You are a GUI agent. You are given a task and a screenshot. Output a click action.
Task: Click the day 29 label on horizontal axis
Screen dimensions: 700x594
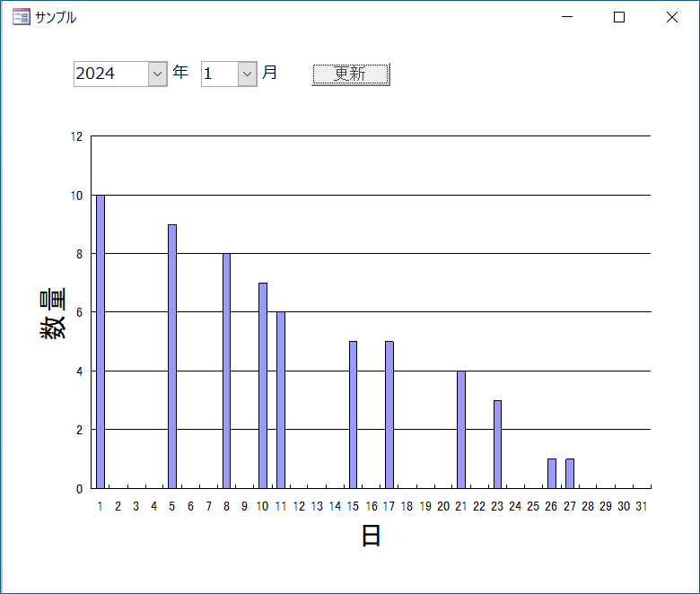click(x=606, y=506)
